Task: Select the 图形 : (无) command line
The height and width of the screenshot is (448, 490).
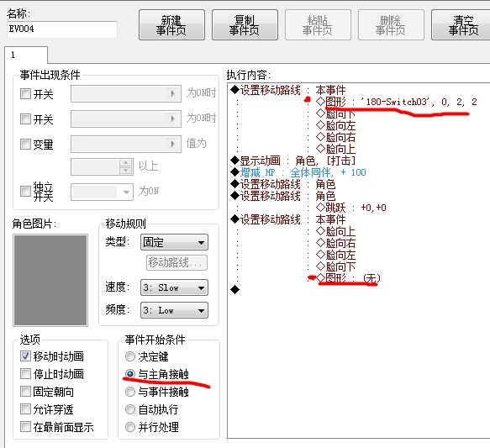Action: 348,278
